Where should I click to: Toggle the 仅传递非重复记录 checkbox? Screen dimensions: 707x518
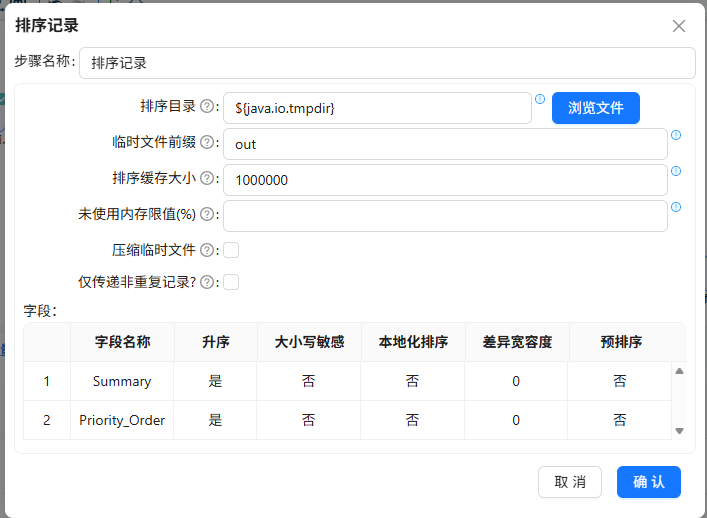coord(231,282)
